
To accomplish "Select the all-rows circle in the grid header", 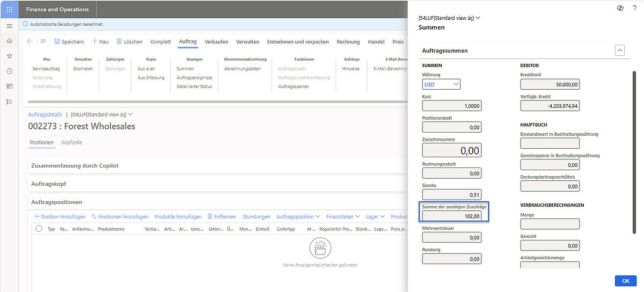I will point(38,229).
